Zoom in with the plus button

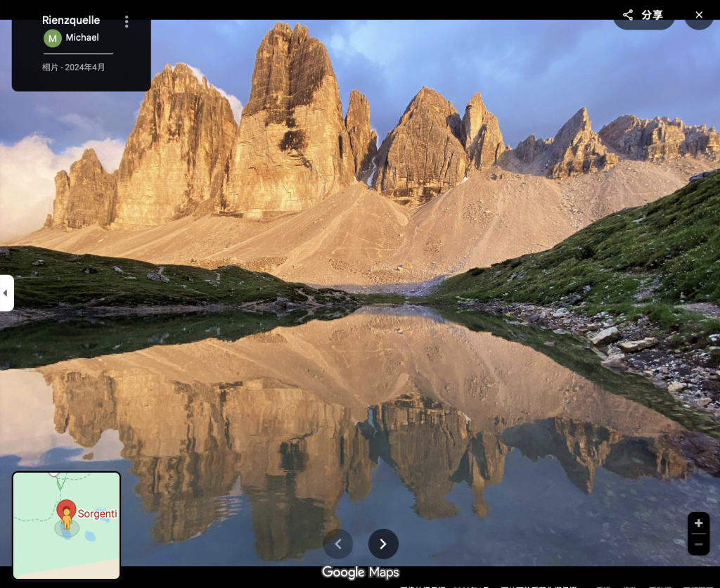pos(698,523)
